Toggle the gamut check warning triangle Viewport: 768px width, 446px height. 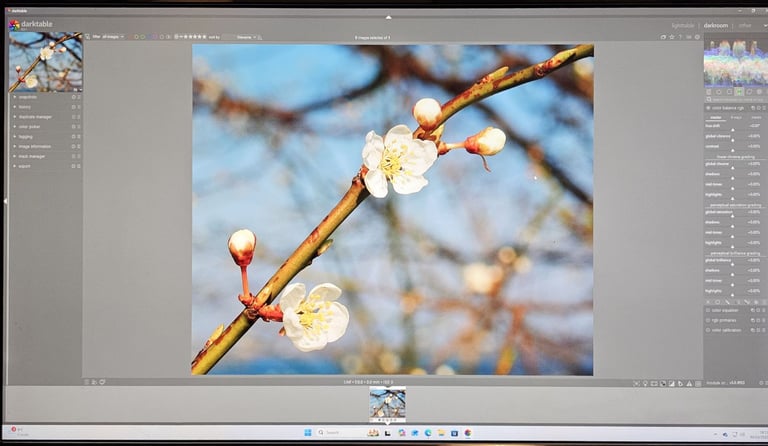[689, 383]
